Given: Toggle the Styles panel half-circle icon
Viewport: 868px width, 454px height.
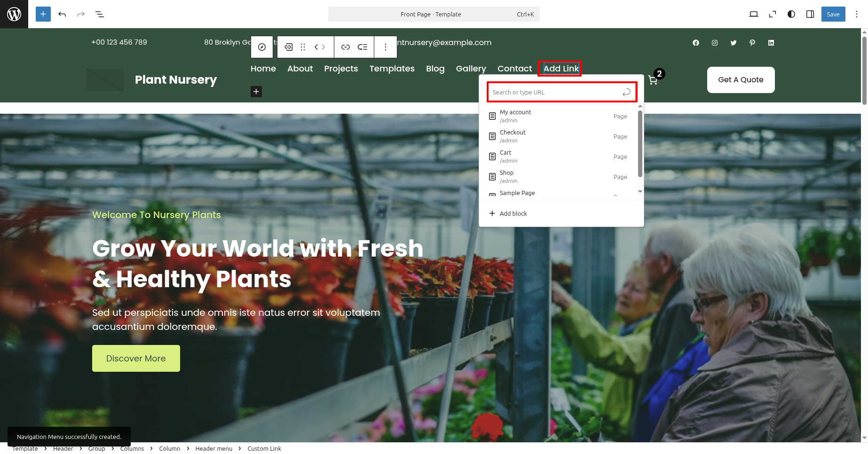Looking at the screenshot, I should pos(791,14).
